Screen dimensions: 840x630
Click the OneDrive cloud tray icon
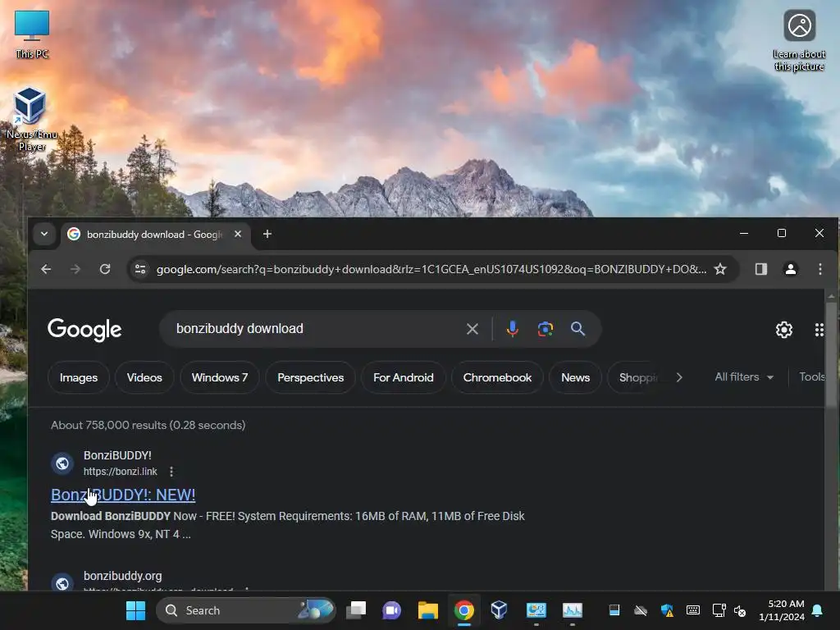641,610
